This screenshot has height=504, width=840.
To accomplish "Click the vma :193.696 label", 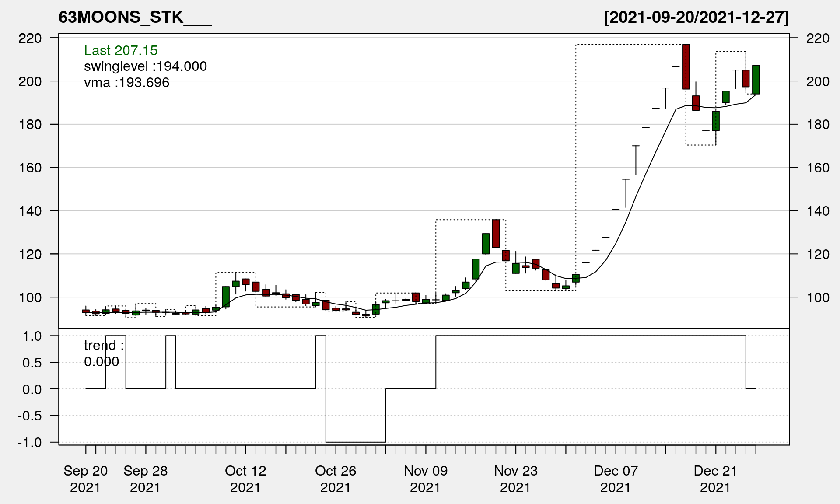I will 126,82.
